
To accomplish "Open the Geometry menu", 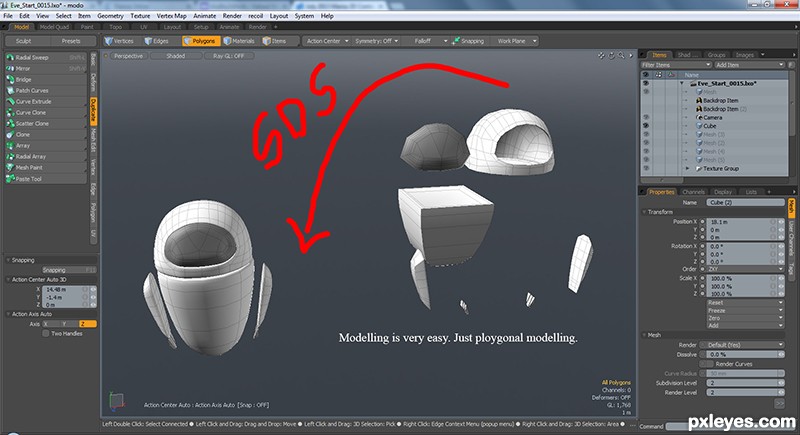I will point(110,16).
